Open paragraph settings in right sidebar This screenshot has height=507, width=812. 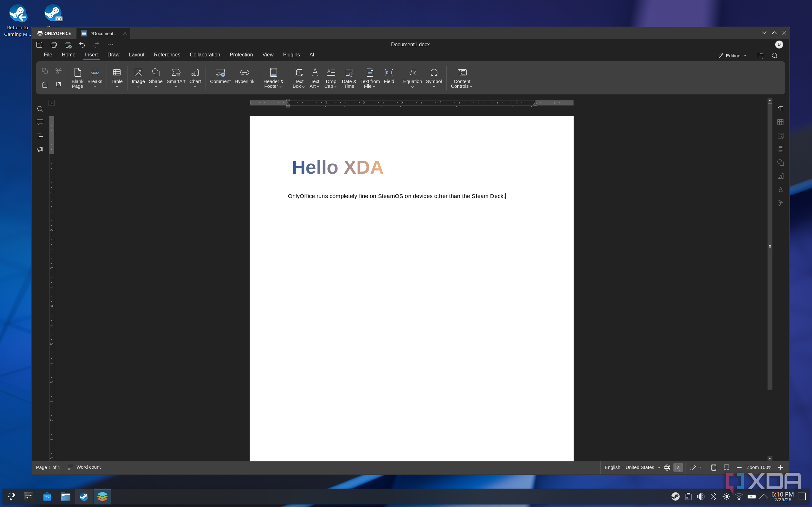781,109
